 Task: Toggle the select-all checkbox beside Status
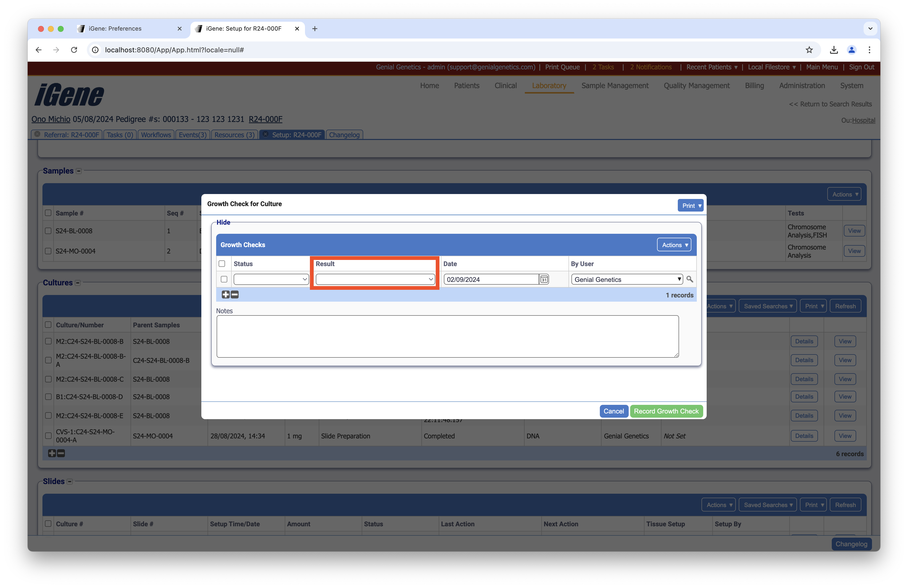pos(222,264)
